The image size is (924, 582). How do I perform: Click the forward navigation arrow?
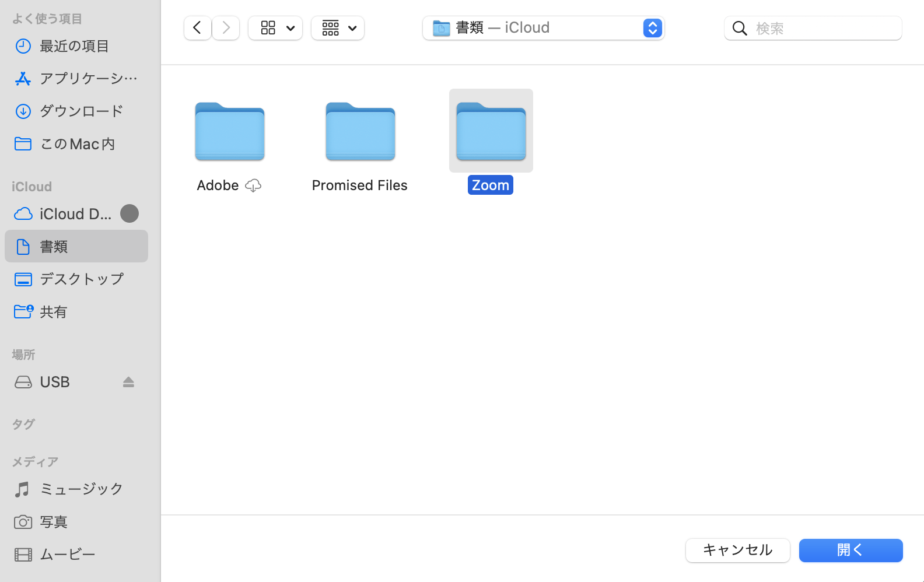(226, 28)
